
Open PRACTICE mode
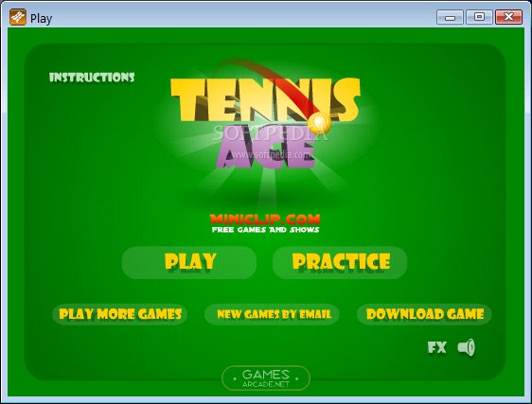click(x=340, y=263)
